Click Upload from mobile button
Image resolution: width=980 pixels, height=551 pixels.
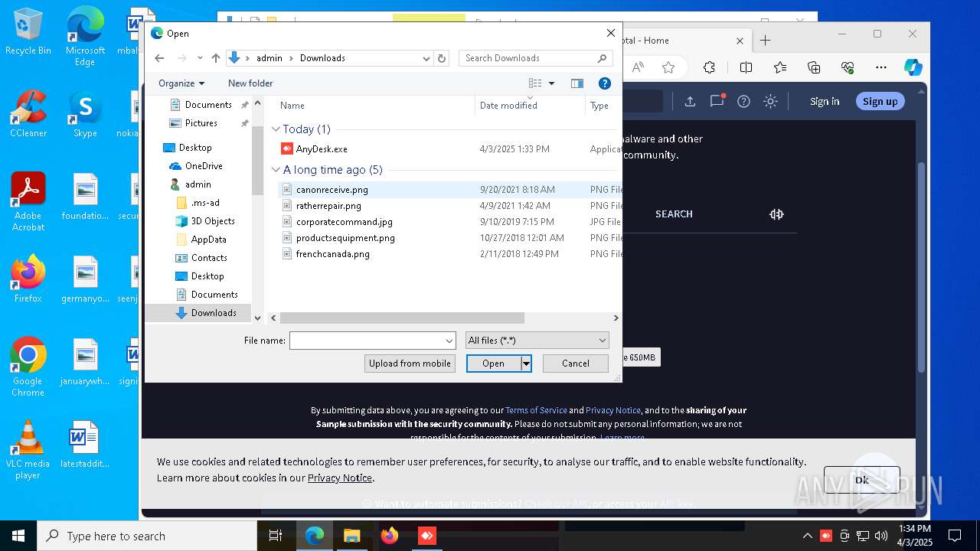[410, 364]
